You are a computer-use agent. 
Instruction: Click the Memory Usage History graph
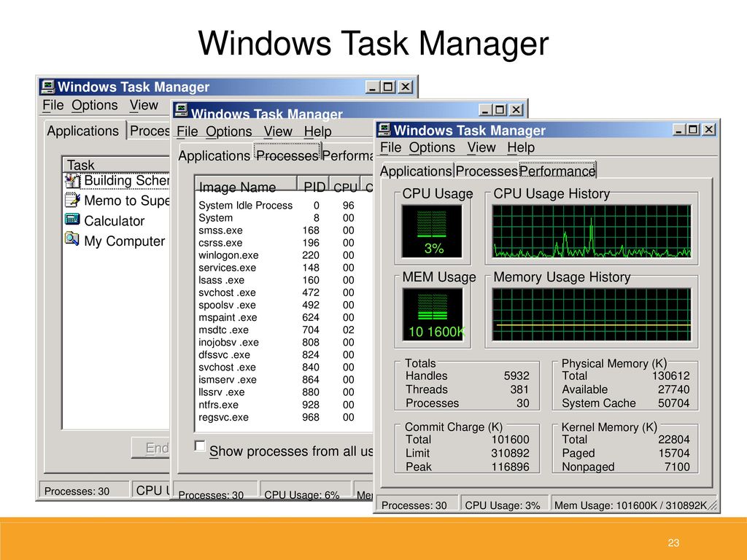click(x=591, y=314)
